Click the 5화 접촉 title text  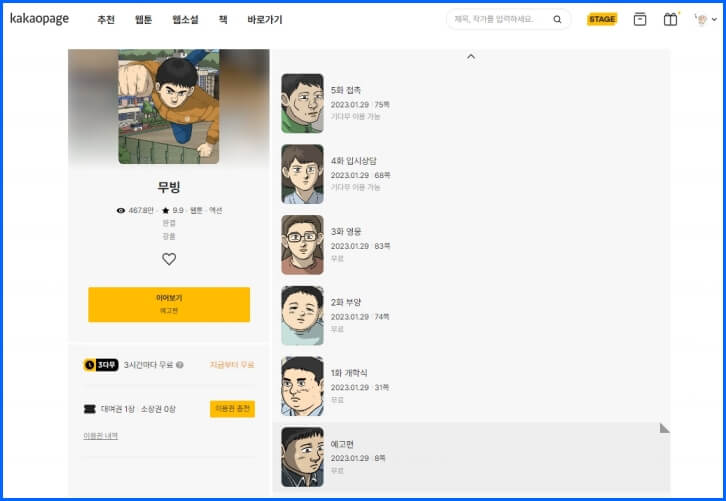click(x=346, y=90)
